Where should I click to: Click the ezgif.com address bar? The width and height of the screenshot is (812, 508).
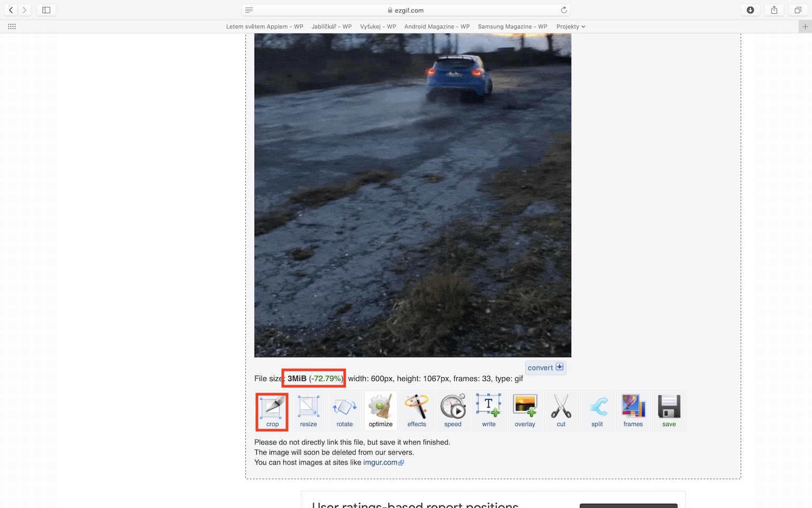(x=405, y=10)
